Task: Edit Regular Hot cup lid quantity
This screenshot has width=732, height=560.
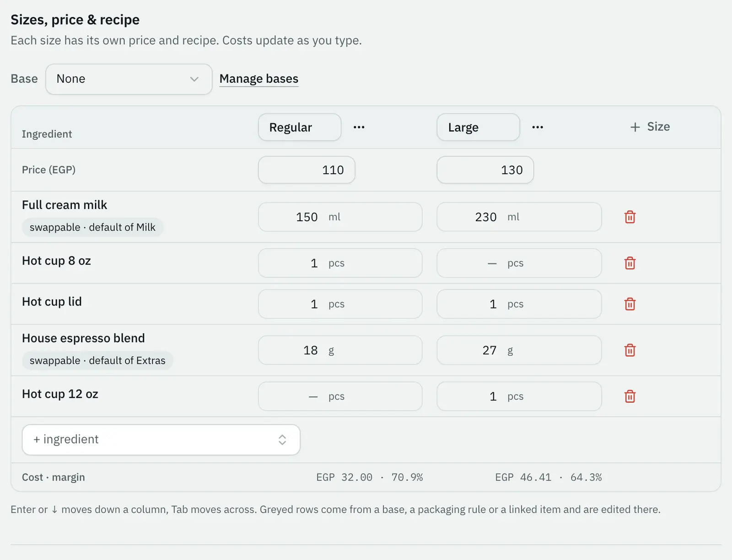Action: (x=340, y=304)
